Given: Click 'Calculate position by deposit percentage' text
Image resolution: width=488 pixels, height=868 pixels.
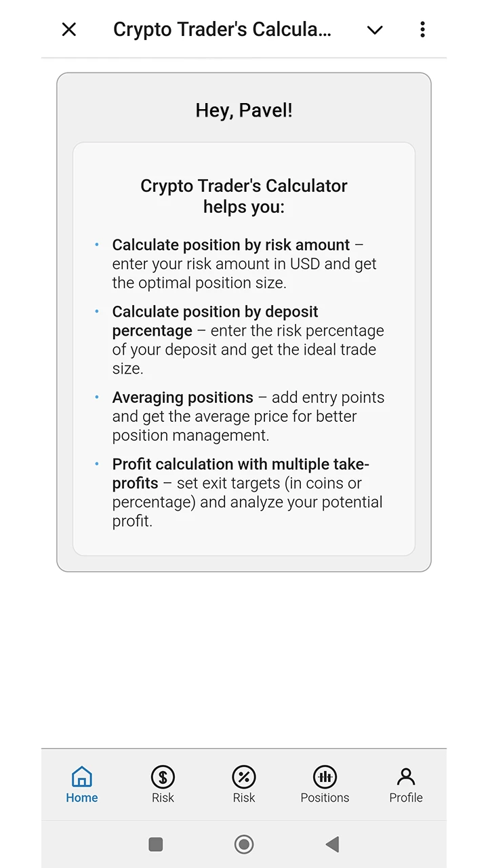Looking at the screenshot, I should coord(216,321).
